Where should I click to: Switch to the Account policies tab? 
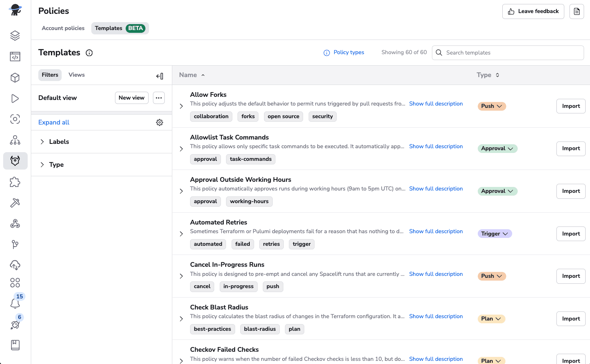click(x=63, y=28)
